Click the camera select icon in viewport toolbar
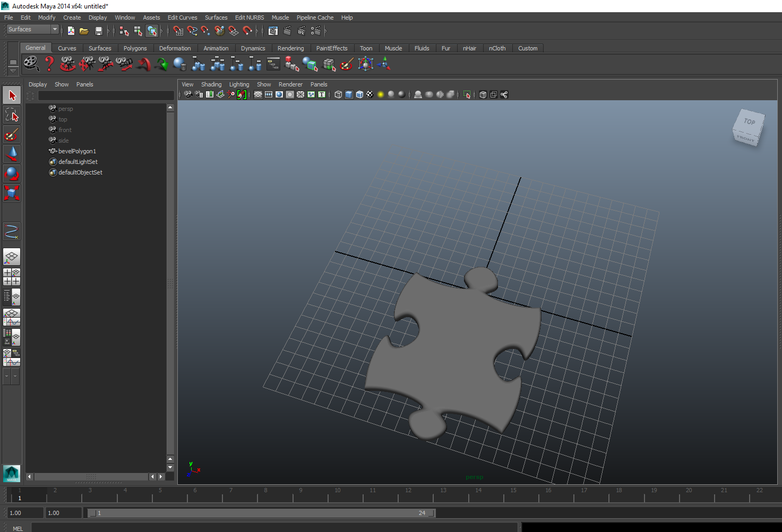This screenshot has height=532, width=782. (x=188, y=94)
